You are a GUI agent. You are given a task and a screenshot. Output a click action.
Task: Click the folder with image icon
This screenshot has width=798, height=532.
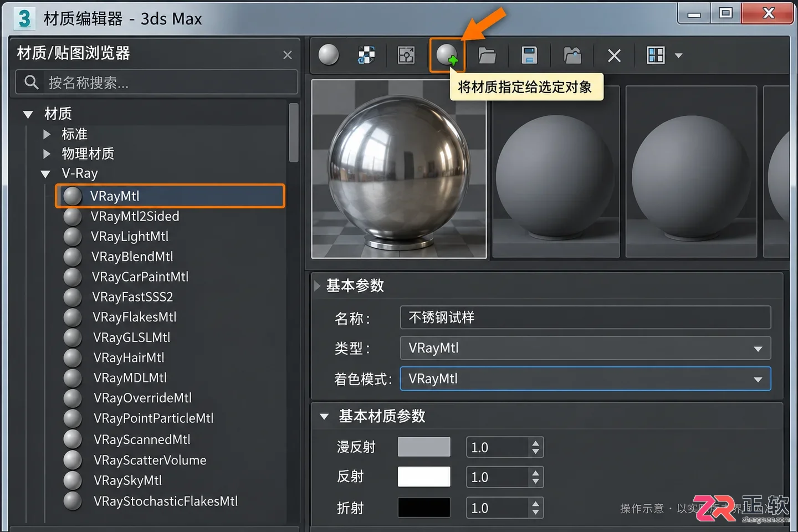572,55
